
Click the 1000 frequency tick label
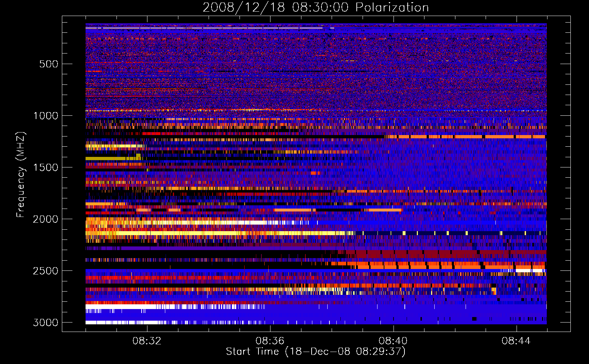click(46, 116)
